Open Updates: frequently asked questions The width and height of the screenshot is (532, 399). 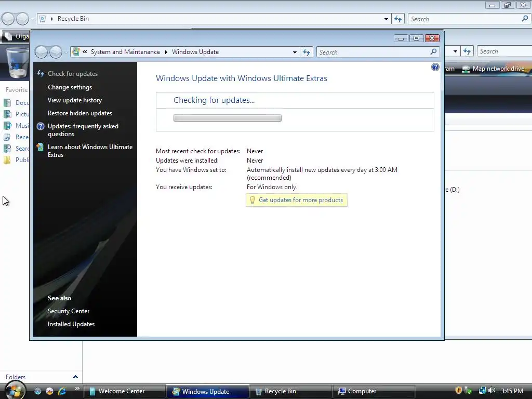click(83, 130)
